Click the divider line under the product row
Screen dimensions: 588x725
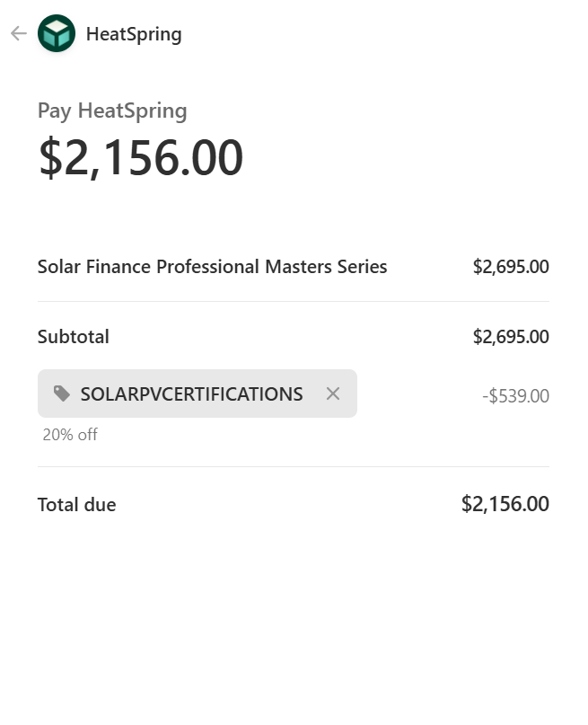(x=294, y=302)
